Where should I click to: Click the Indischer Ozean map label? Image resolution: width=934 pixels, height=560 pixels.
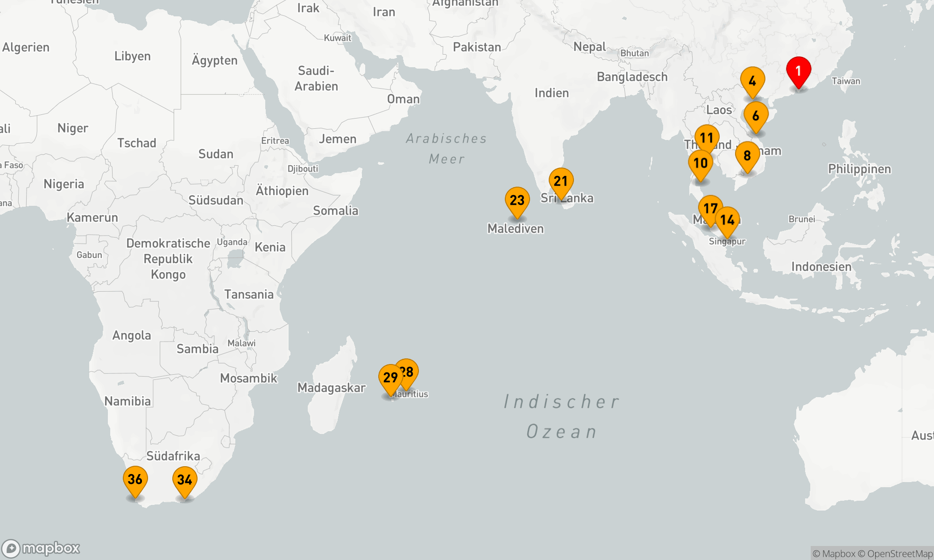tap(562, 416)
